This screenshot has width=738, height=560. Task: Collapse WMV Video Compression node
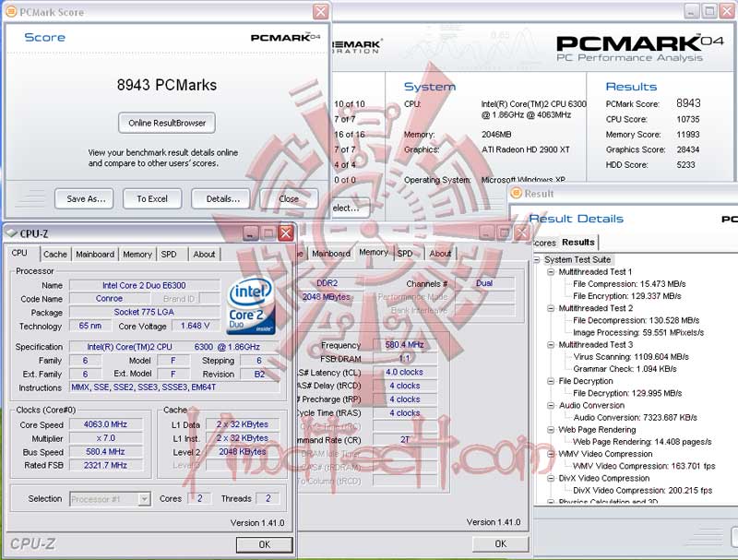click(x=551, y=454)
